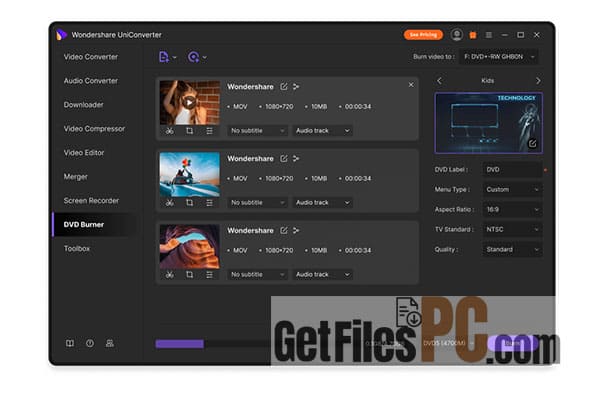Open No subtitle dropdown of second video

(x=257, y=203)
